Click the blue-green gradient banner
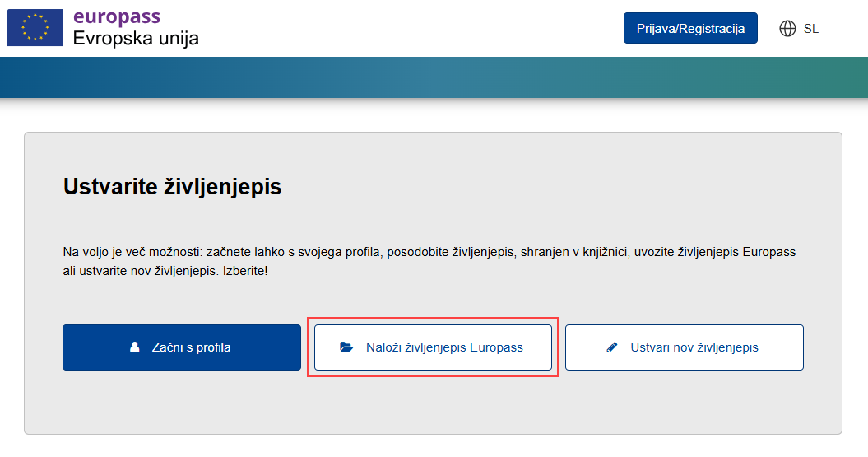The image size is (868, 457). tap(434, 77)
